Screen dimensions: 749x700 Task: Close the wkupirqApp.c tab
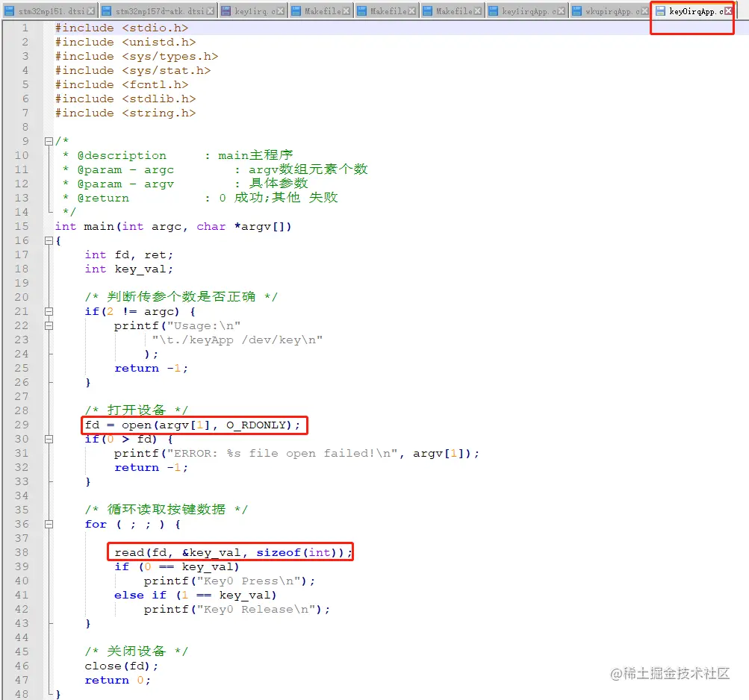point(645,11)
